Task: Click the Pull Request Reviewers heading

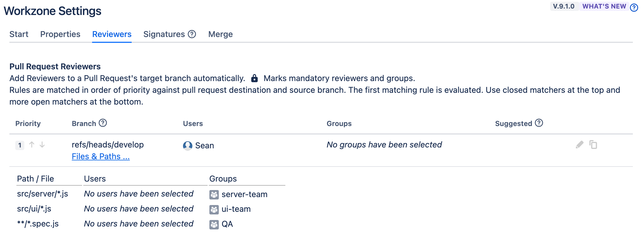Action: tap(55, 66)
